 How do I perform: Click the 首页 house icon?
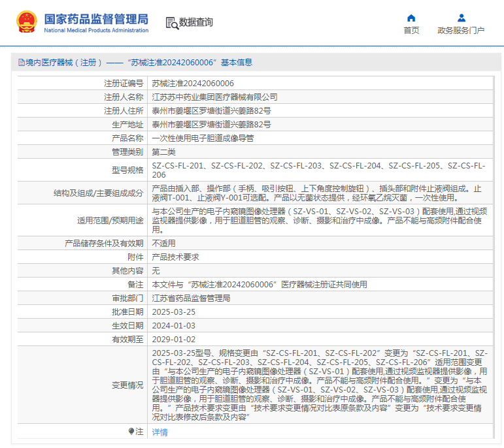[411, 18]
